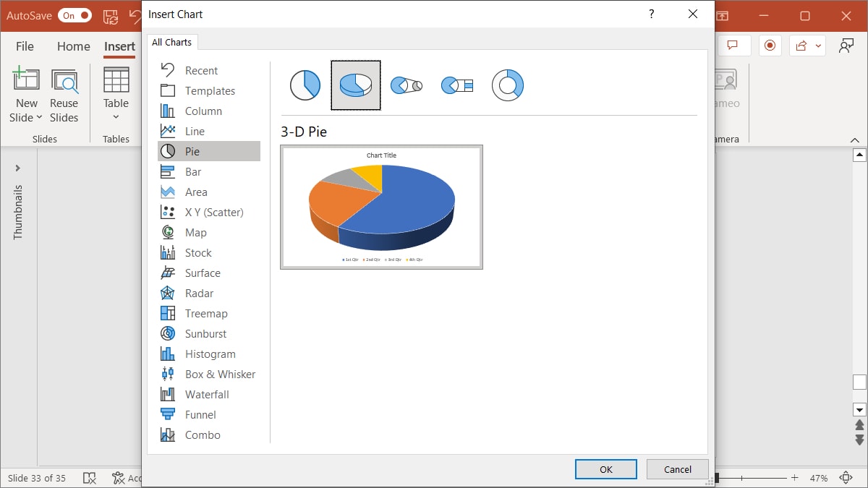This screenshot has width=868, height=488.
Task: Select the Sunburst chart category
Action: pos(204,333)
